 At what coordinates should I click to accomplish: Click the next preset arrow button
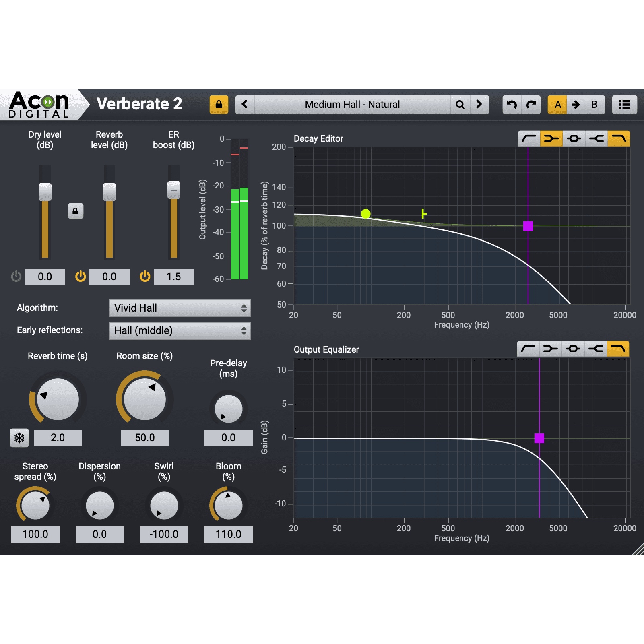pos(479,105)
